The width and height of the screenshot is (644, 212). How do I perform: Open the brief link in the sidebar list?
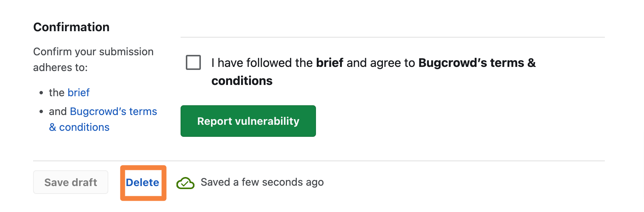click(79, 92)
